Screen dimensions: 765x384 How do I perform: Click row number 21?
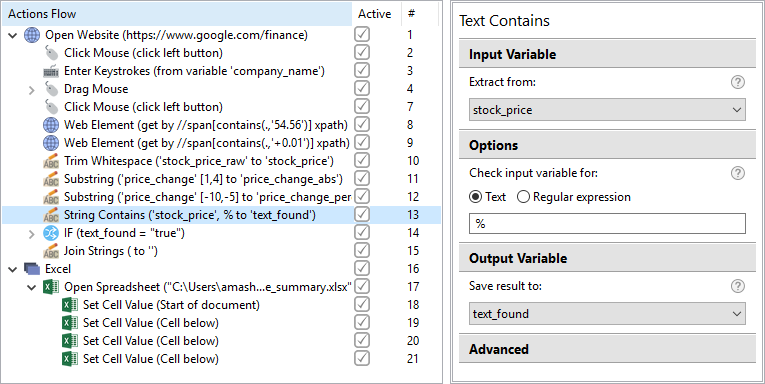point(413,359)
